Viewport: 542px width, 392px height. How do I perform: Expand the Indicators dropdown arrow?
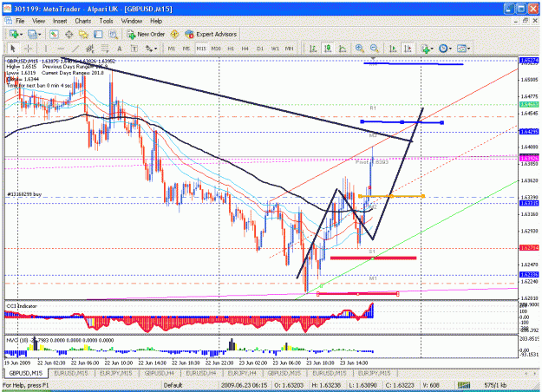point(432,49)
